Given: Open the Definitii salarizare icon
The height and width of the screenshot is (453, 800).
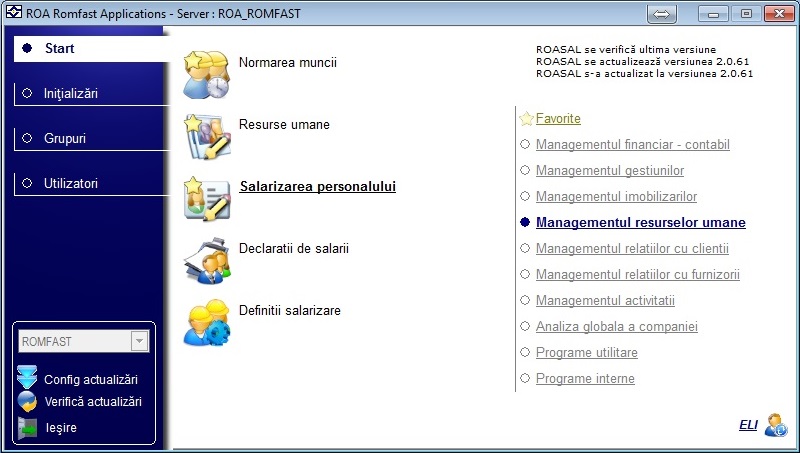Looking at the screenshot, I should [207, 323].
